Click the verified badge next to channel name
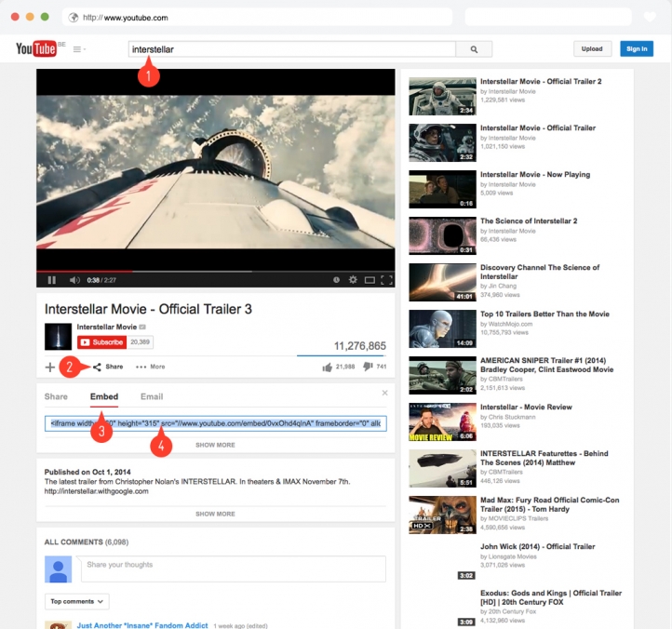672x629 pixels. click(142, 327)
